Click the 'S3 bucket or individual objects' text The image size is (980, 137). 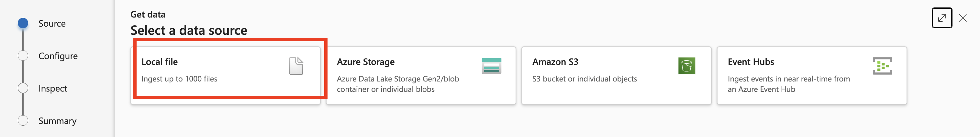tap(585, 79)
